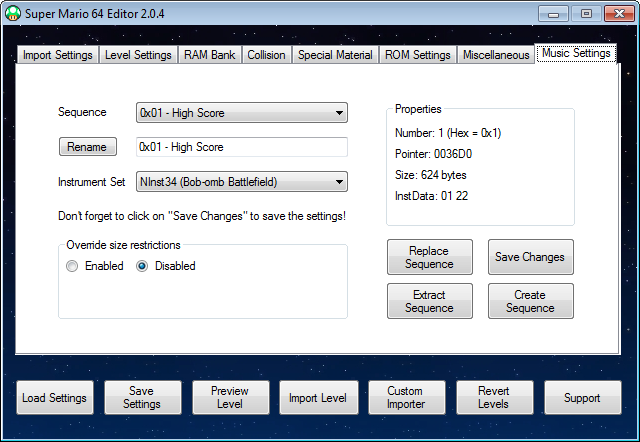Open the Sequence dropdown
Screen dimensions: 640x442
coord(241,113)
